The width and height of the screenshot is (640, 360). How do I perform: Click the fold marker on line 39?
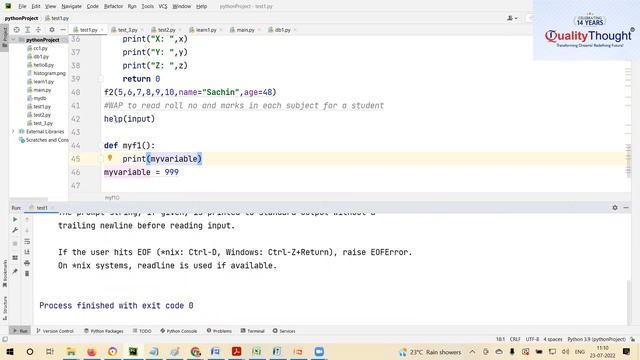coord(100,79)
